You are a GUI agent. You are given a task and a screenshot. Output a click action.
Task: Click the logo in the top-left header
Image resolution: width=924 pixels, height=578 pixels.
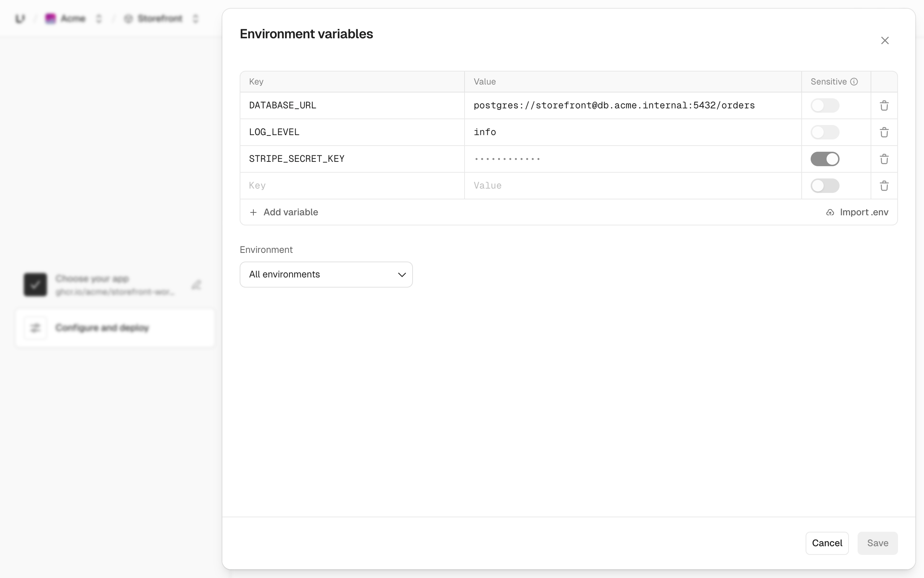coord(20,18)
